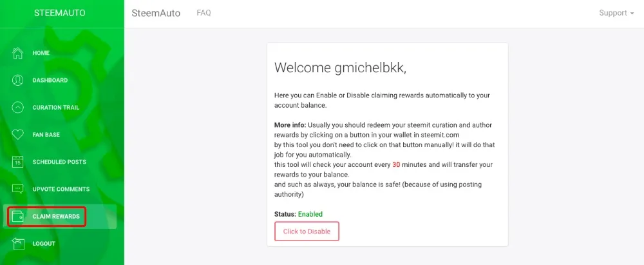Click the red 30 minutes number

point(397,164)
